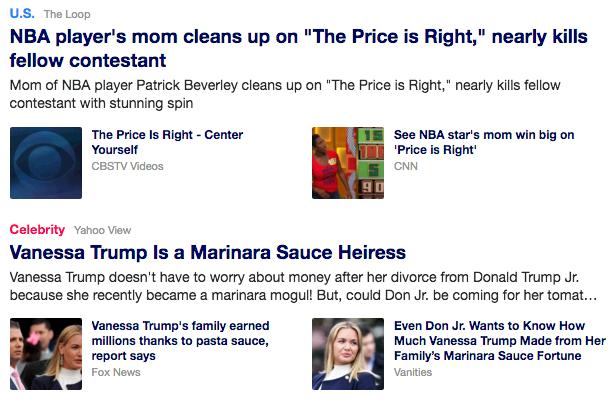Open the Celebrity category link
613x399 pixels.
click(x=38, y=230)
